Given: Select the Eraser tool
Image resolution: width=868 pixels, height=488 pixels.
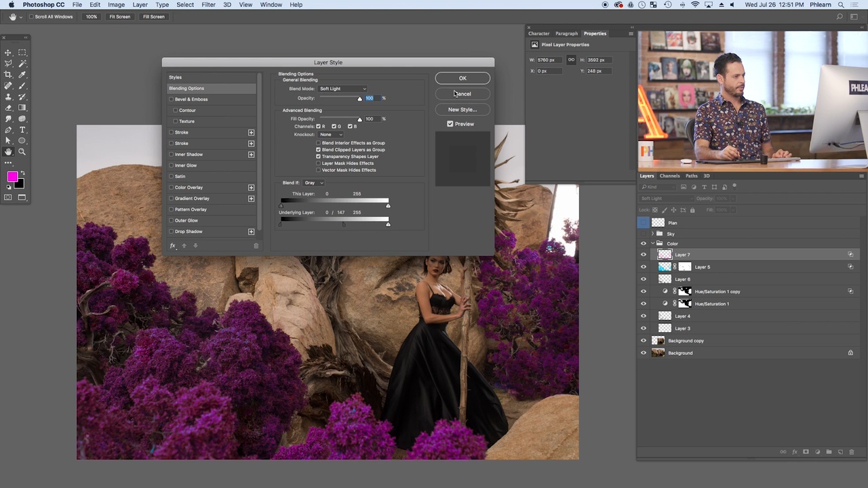Looking at the screenshot, I should [x=8, y=108].
